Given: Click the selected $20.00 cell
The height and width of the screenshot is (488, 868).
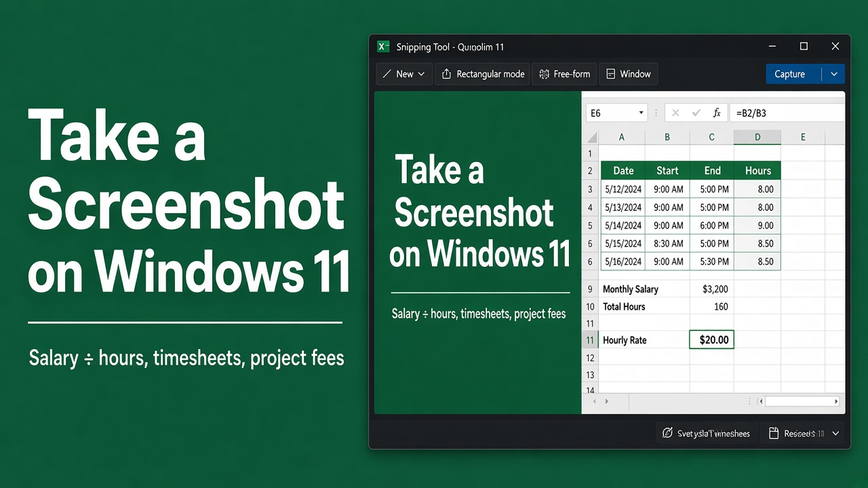Looking at the screenshot, I should point(712,340).
